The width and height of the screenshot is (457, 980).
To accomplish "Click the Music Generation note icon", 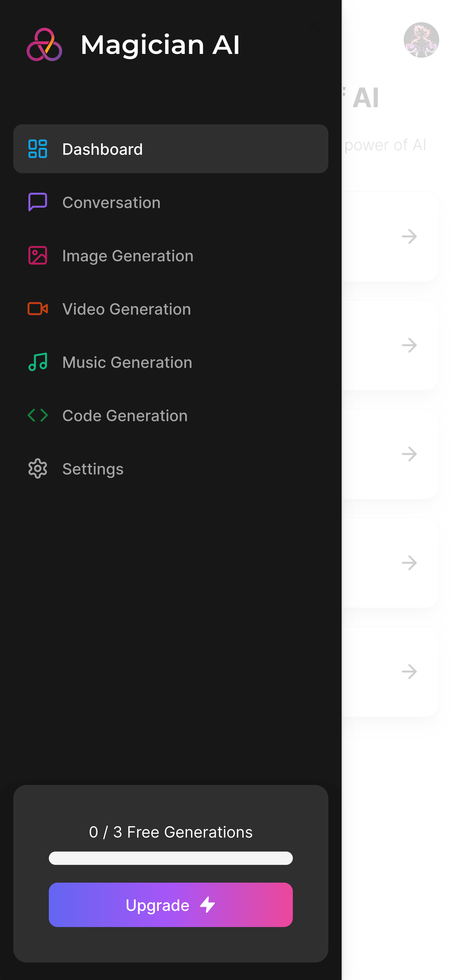I will tap(38, 362).
